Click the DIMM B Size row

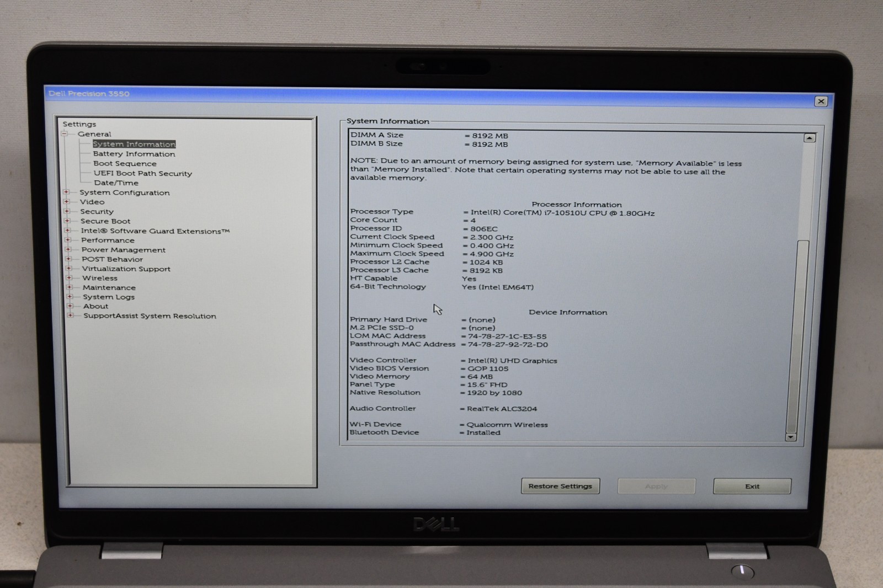pyautogui.click(x=429, y=144)
